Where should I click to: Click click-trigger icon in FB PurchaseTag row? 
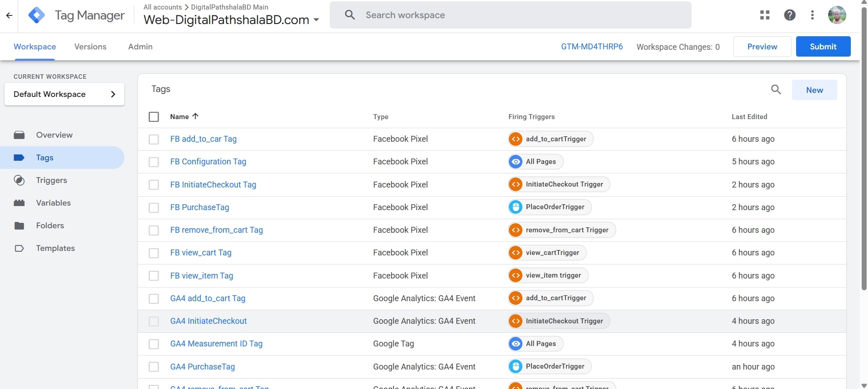516,207
